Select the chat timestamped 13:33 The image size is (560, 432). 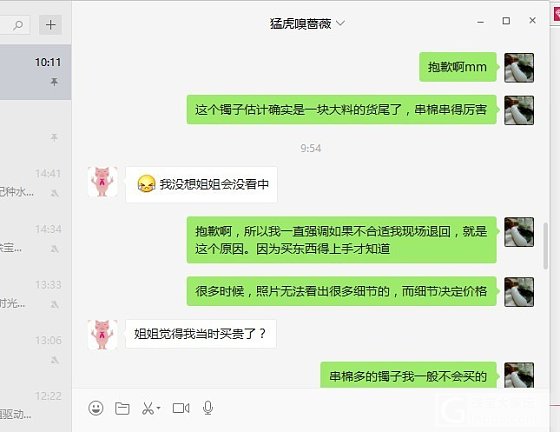35,295
